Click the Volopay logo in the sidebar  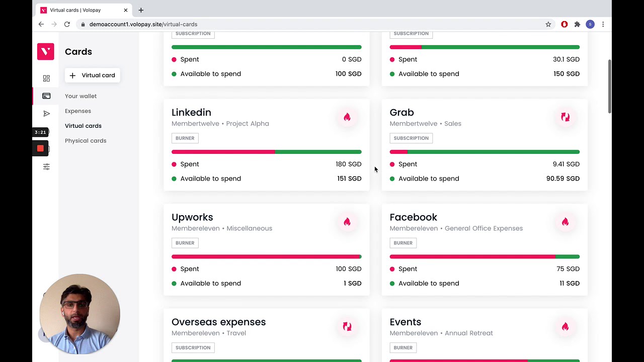45,52
